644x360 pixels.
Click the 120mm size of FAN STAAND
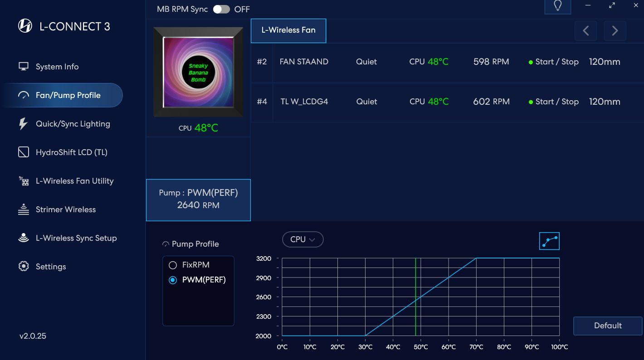605,62
